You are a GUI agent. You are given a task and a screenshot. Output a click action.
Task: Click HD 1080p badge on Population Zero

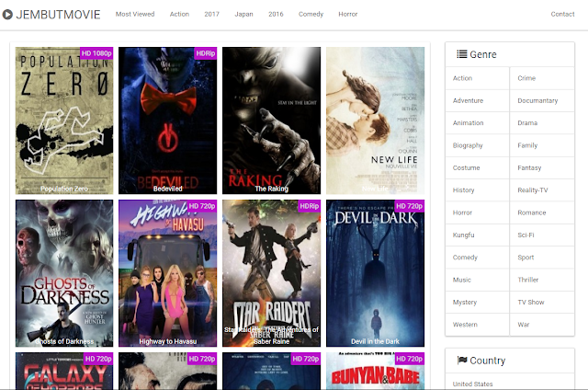(x=96, y=53)
